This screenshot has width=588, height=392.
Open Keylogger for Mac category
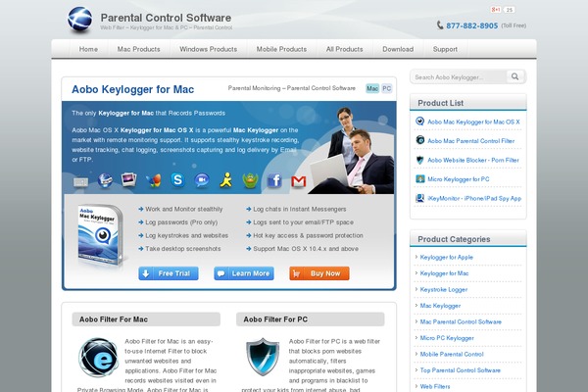(x=444, y=273)
